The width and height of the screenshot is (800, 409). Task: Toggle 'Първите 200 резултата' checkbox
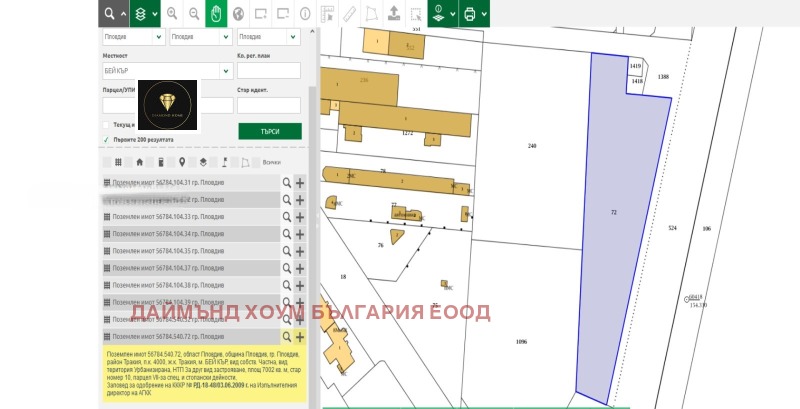106,140
